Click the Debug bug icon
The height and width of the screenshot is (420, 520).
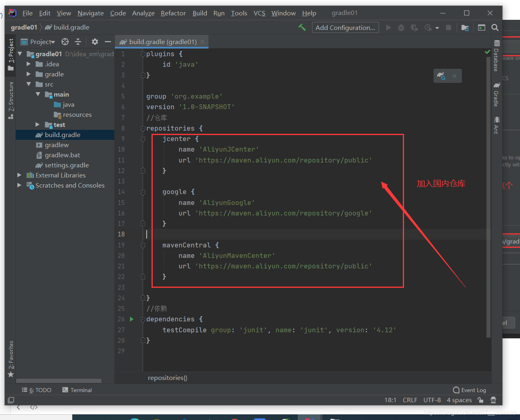[401, 27]
